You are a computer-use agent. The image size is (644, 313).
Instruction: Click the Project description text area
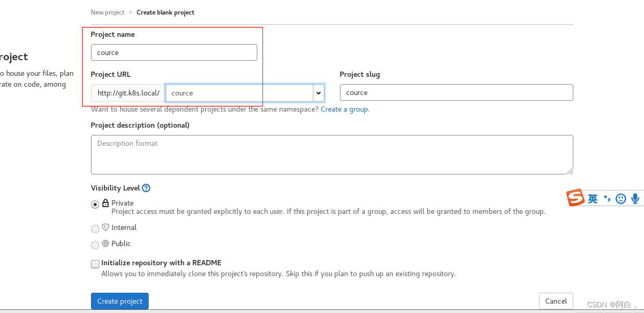click(332, 155)
